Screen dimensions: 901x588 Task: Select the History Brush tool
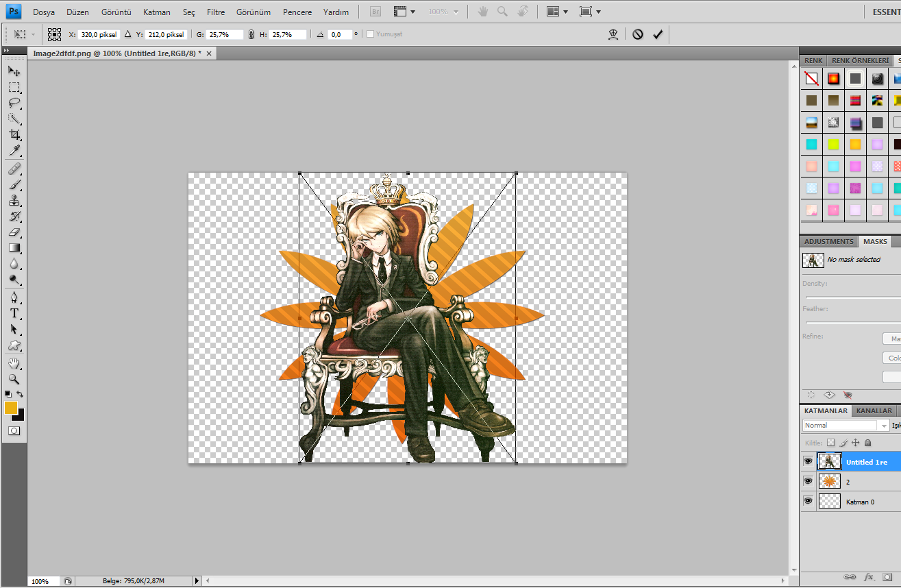point(14,216)
